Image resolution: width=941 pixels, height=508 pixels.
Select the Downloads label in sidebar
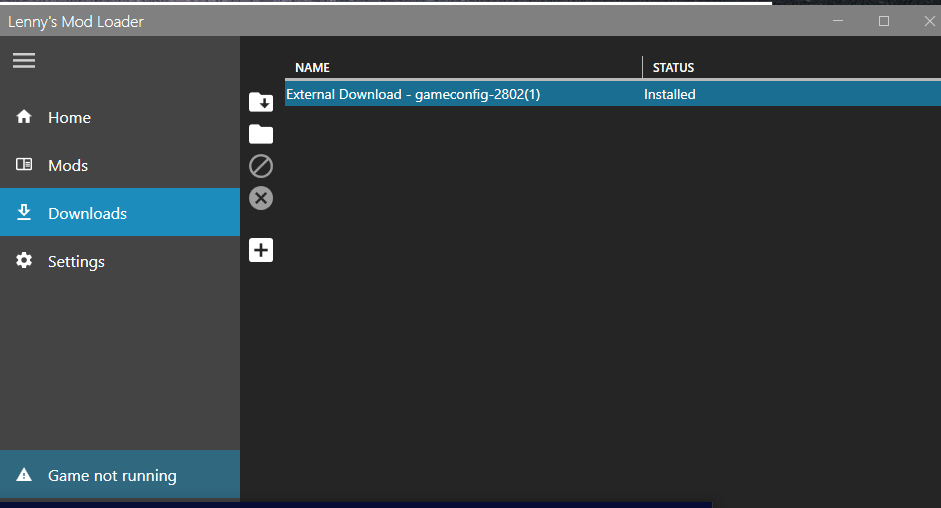[88, 214]
